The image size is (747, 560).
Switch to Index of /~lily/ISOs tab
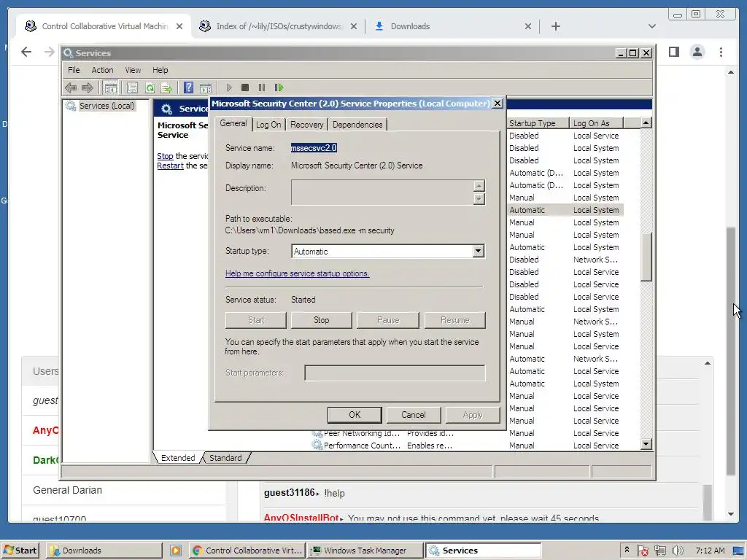click(x=278, y=26)
